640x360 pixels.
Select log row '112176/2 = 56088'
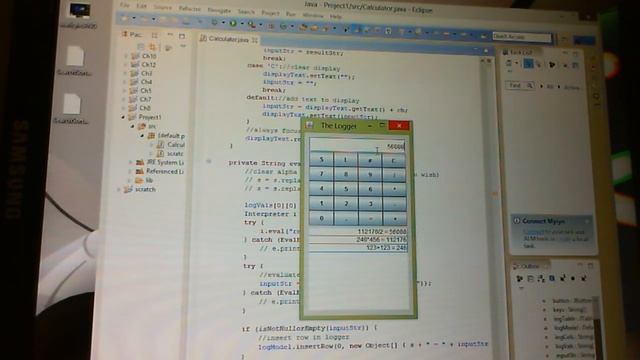click(x=358, y=231)
